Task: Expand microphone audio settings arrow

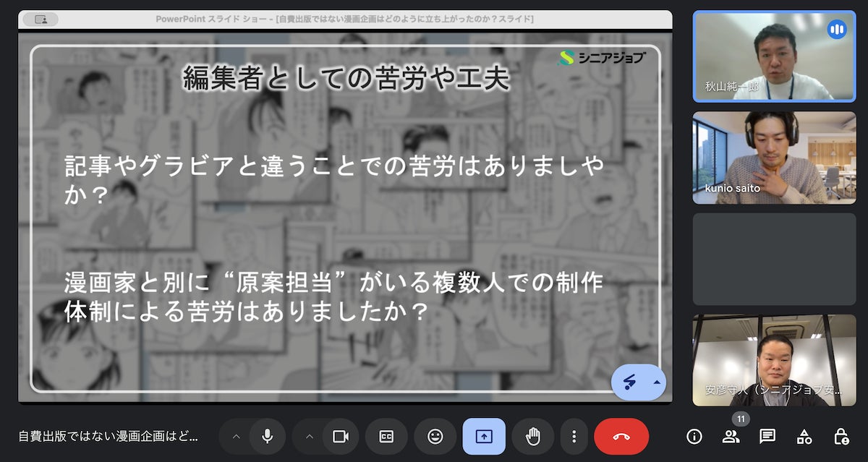Action: point(236,436)
